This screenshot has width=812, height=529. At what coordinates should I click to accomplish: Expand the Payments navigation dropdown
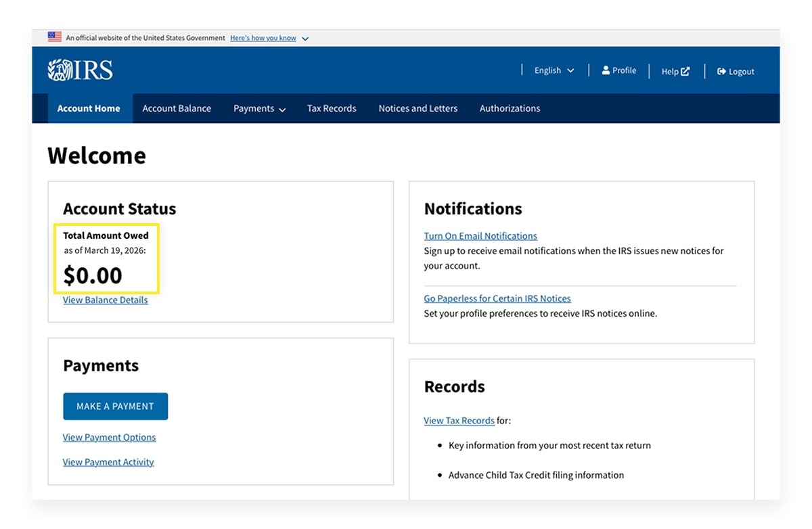click(259, 108)
